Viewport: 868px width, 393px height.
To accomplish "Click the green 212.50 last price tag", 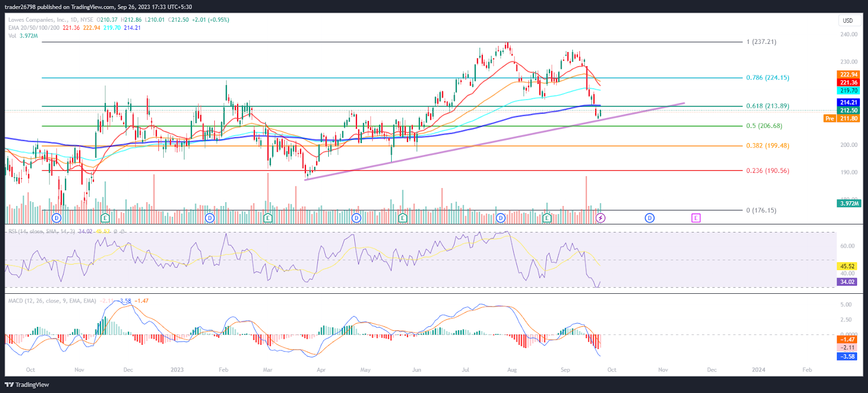I will [x=848, y=111].
